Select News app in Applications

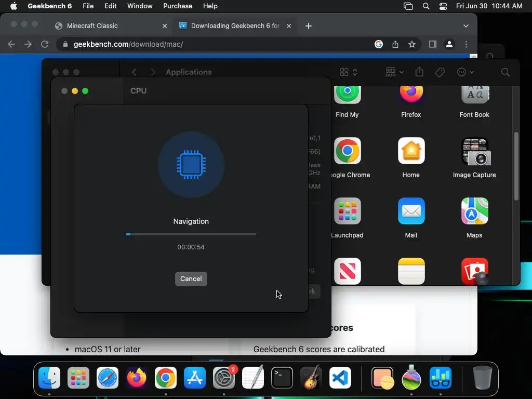348,271
